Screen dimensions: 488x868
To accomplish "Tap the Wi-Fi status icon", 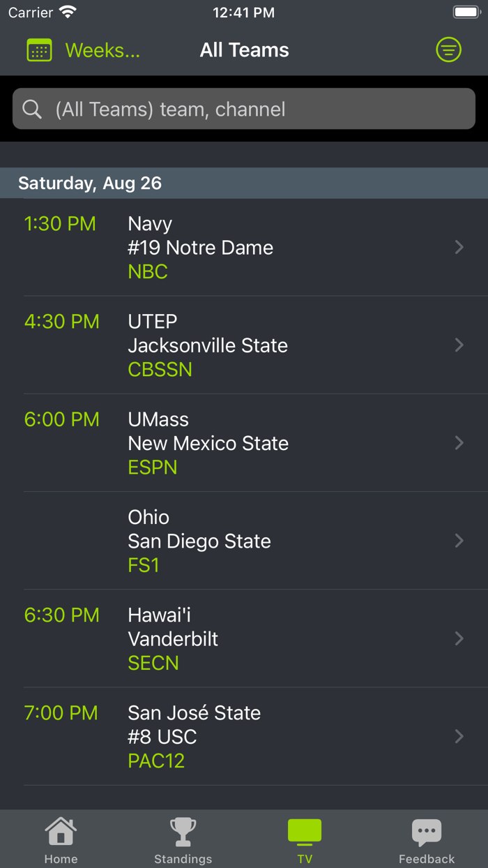I will 66,11.
